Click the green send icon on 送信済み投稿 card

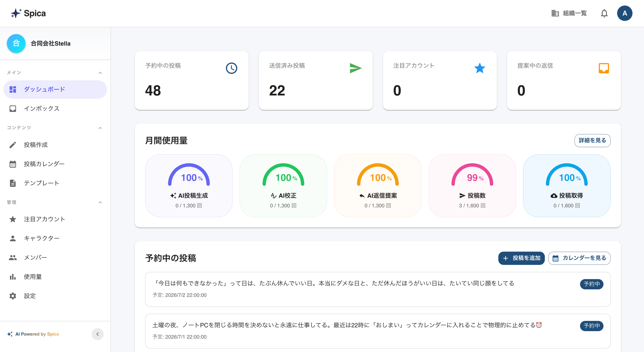pyautogui.click(x=355, y=68)
